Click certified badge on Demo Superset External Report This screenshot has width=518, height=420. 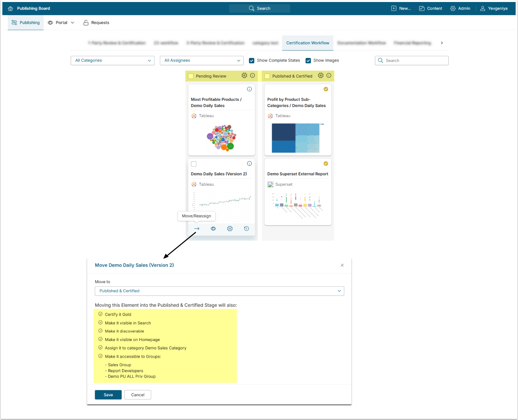pyautogui.click(x=326, y=164)
